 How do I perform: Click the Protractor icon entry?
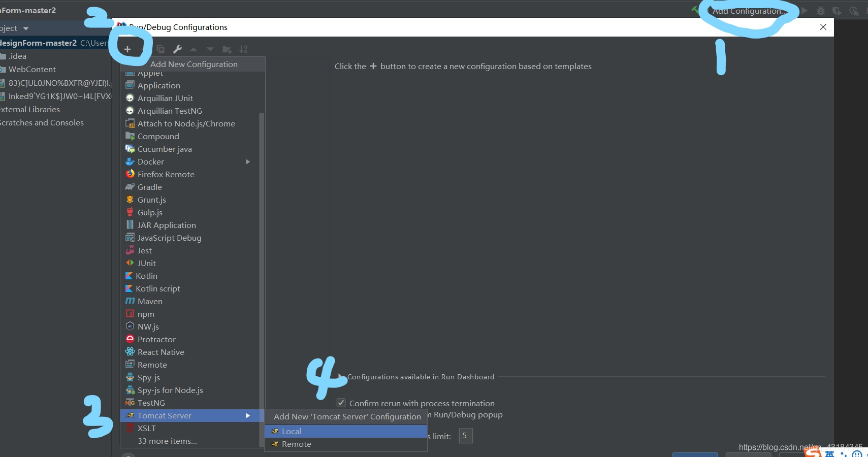pyautogui.click(x=130, y=339)
